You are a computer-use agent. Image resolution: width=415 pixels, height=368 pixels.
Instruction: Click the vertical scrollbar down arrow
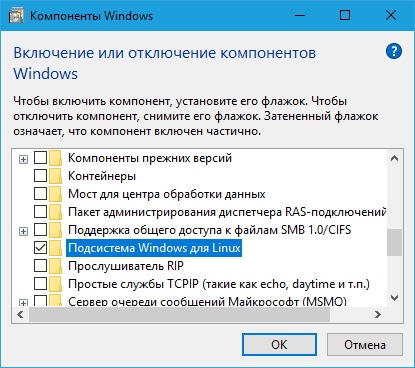395,298
